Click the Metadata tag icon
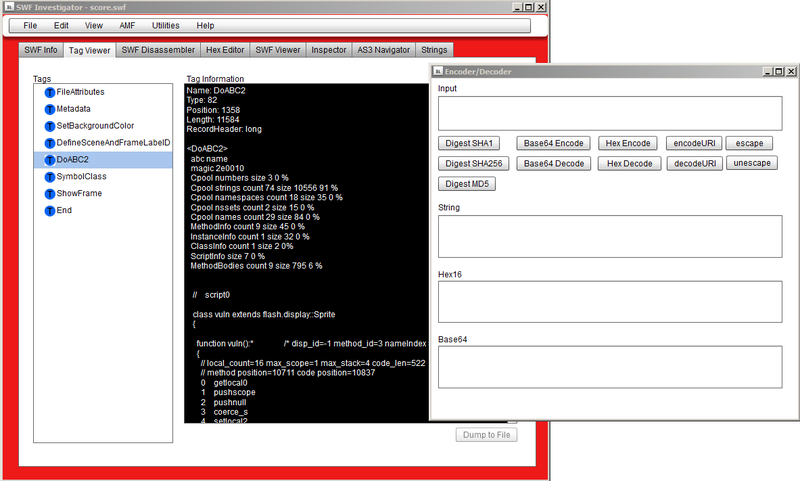 pos(49,109)
